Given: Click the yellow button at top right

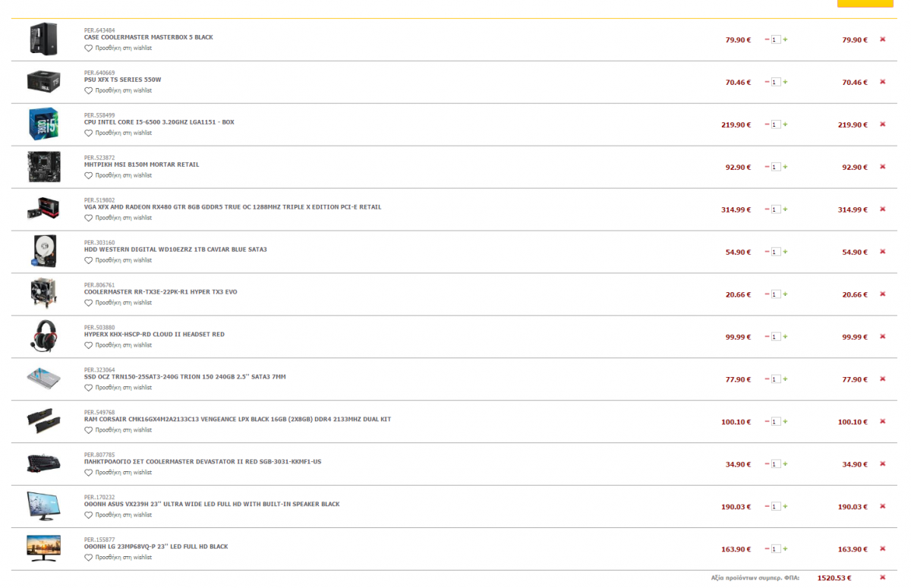Looking at the screenshot, I should (865, 3).
